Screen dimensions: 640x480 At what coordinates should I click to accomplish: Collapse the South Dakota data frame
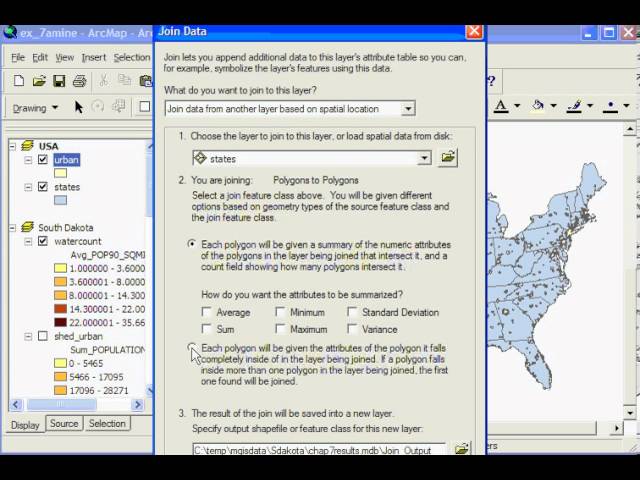[13, 227]
